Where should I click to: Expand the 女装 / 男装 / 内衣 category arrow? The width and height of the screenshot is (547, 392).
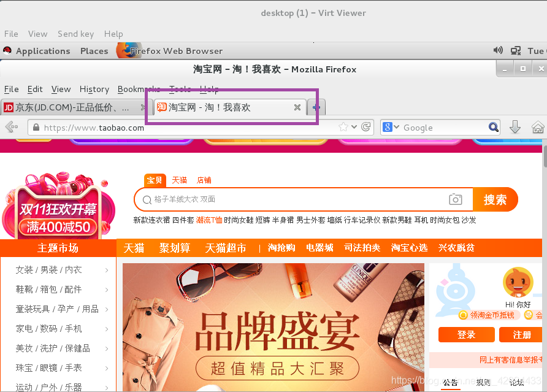click(x=107, y=270)
